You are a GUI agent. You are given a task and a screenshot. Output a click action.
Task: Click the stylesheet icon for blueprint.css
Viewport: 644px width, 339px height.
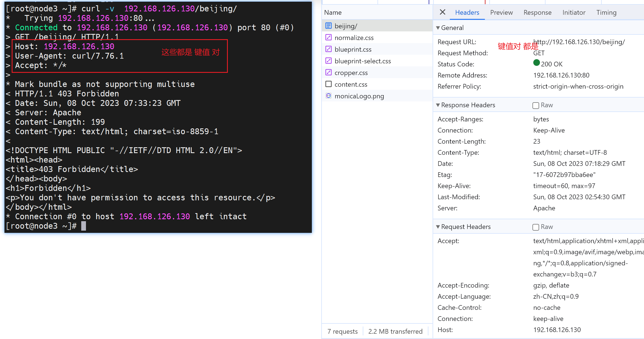[x=329, y=49]
